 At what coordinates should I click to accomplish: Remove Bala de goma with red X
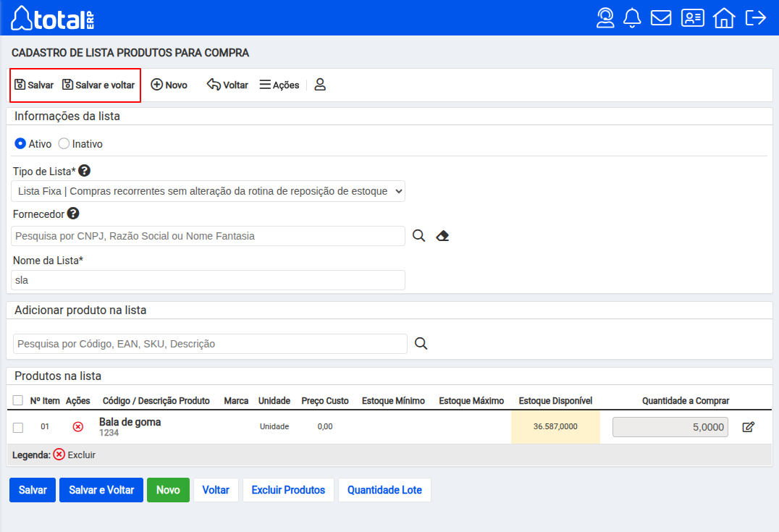click(78, 427)
